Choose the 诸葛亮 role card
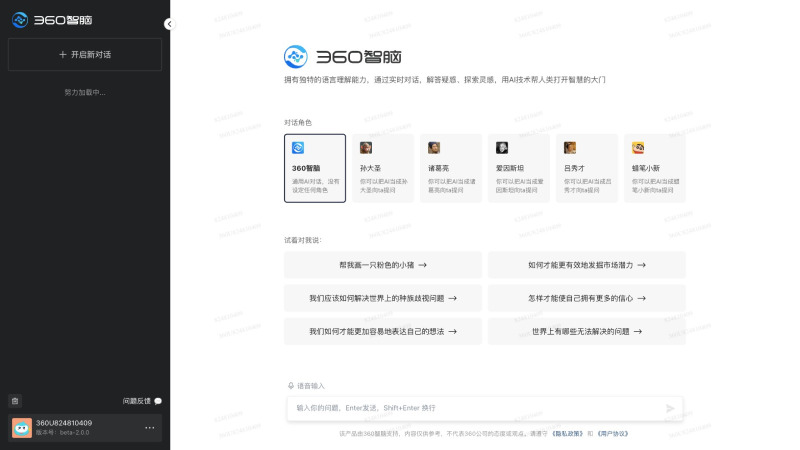Screen dimensions: 800x450 coord(451,168)
